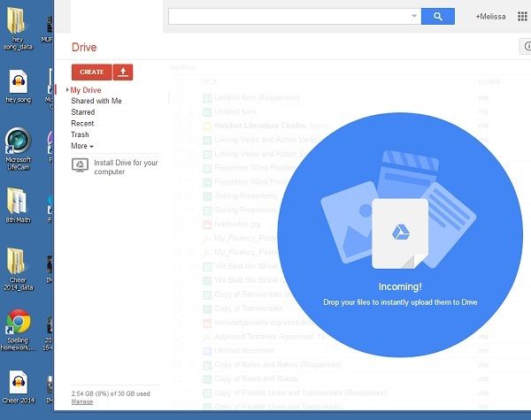Open Hatchet Literature Circles folder row
Viewport: 531px width, 420px height.
coord(260,126)
